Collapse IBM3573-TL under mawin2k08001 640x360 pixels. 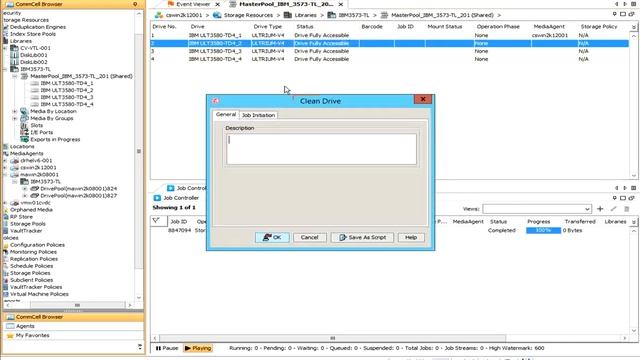pyautogui.click(x=15, y=182)
